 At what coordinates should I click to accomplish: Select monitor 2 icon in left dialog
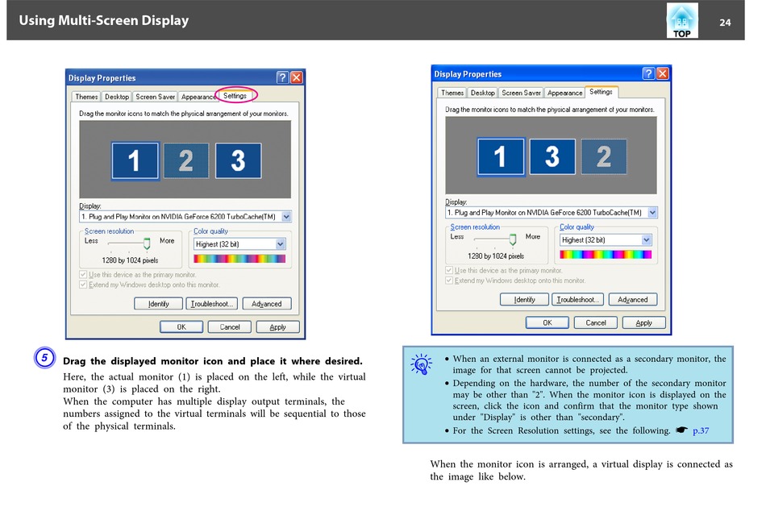click(186, 160)
